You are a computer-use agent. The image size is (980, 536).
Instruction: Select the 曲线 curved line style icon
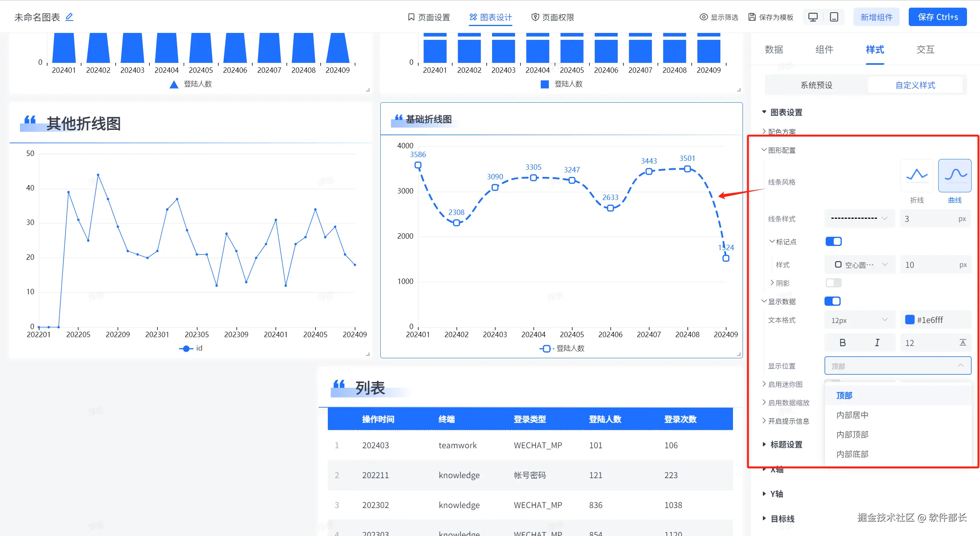(x=954, y=175)
